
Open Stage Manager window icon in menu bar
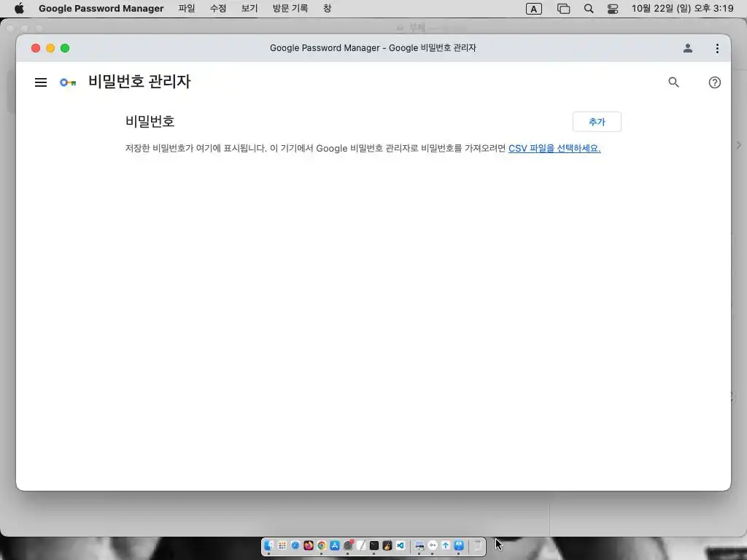point(564,9)
